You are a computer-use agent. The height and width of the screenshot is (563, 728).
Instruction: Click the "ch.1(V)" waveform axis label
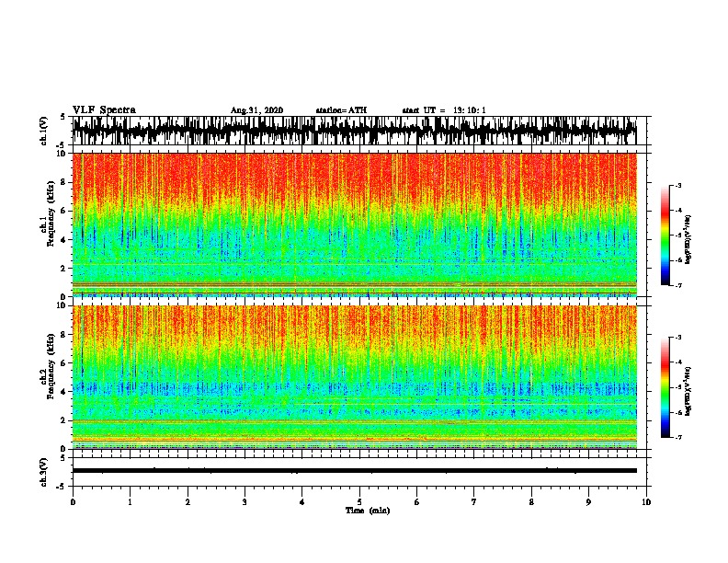click(43, 131)
